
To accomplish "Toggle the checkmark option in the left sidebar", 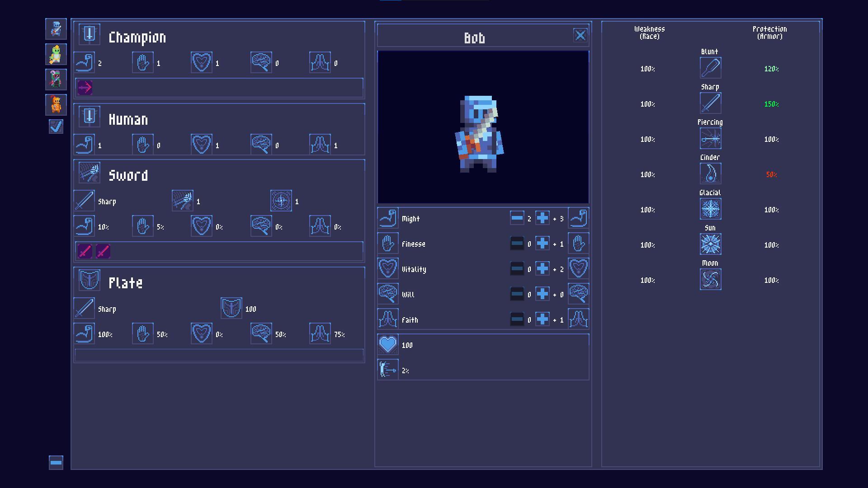I will pos(56,127).
